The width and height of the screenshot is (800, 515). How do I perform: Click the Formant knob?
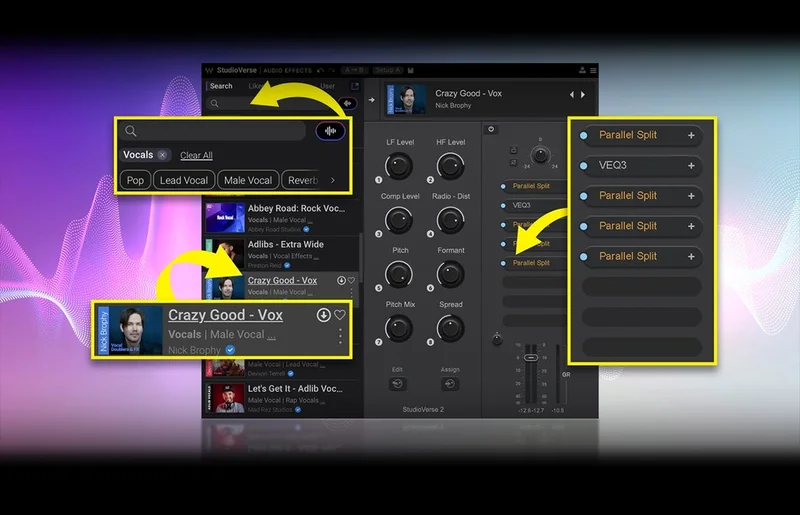(451, 274)
